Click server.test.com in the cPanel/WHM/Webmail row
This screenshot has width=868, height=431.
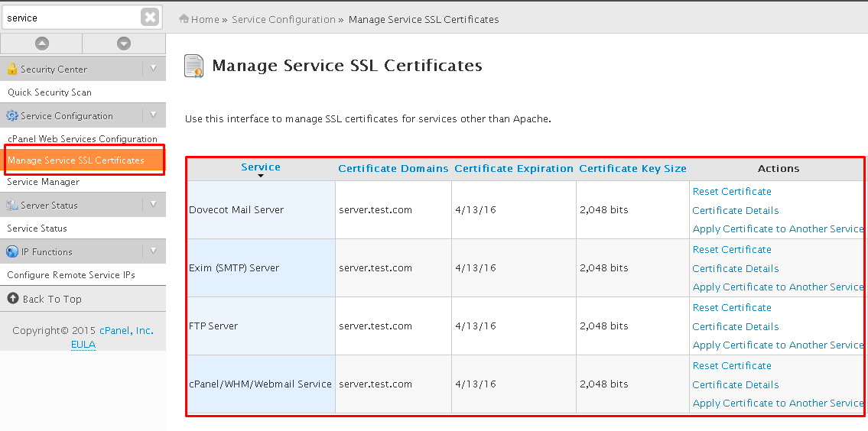[375, 384]
